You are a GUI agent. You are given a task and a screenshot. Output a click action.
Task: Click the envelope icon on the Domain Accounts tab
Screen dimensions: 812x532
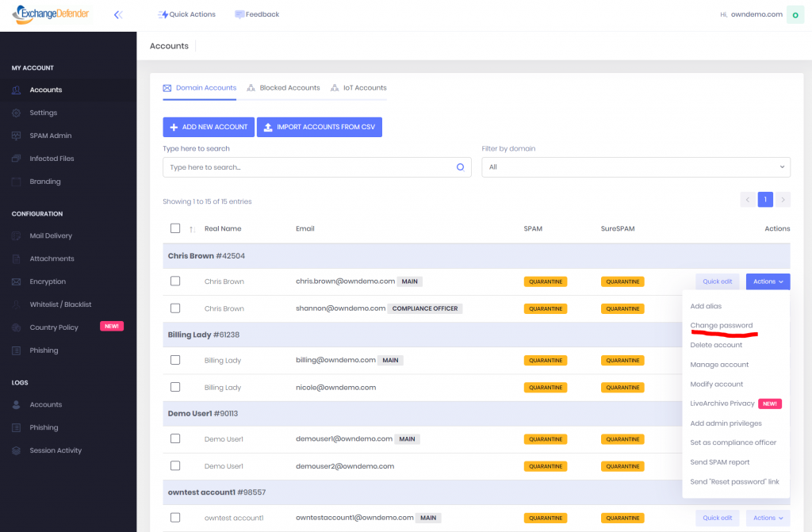pos(167,88)
